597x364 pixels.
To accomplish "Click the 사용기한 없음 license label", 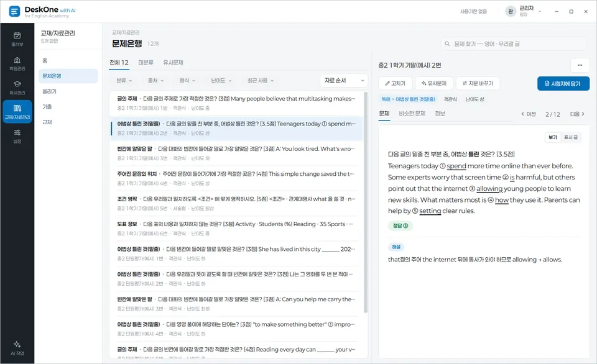I will (x=473, y=11).
